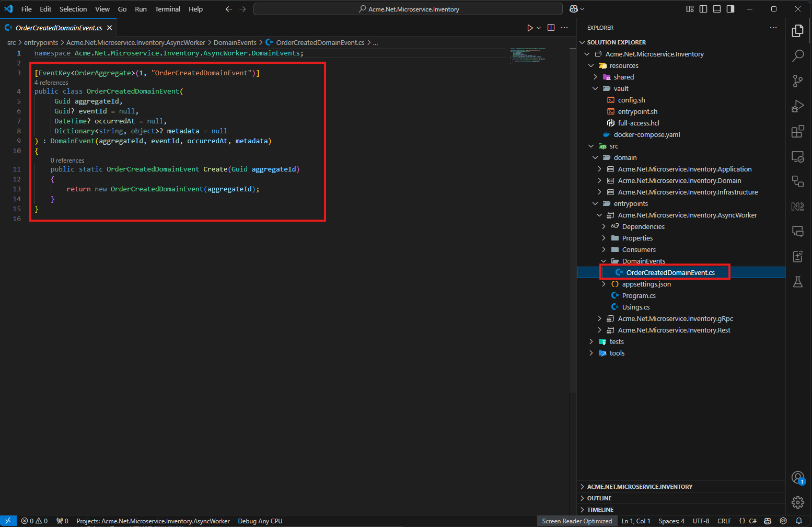Open the Source Control view icon

click(798, 81)
